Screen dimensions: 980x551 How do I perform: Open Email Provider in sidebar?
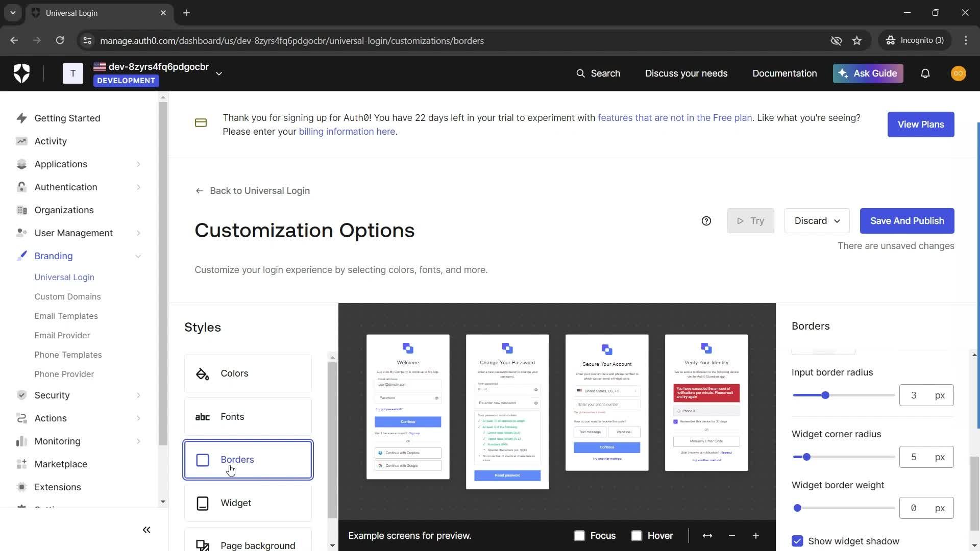pyautogui.click(x=62, y=336)
